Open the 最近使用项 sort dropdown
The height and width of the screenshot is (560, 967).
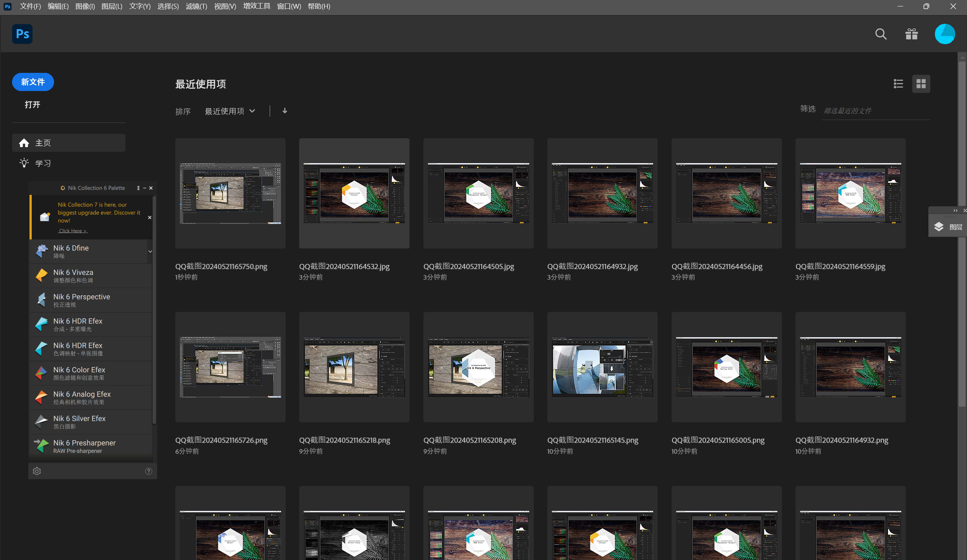pyautogui.click(x=229, y=111)
